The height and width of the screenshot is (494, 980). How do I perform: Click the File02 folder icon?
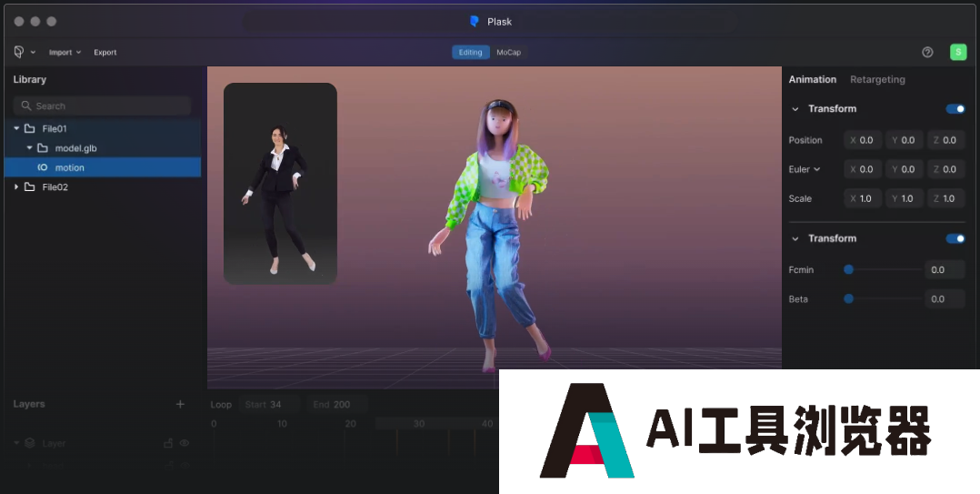click(29, 187)
